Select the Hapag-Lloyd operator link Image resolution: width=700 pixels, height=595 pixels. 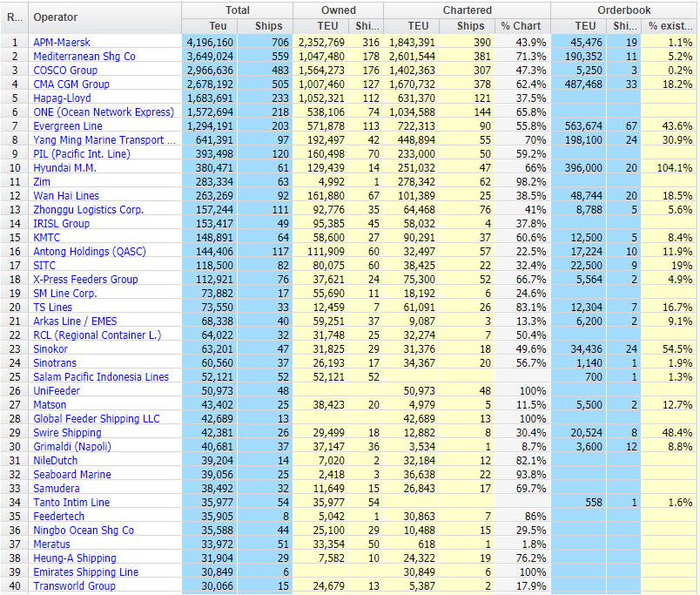point(62,98)
